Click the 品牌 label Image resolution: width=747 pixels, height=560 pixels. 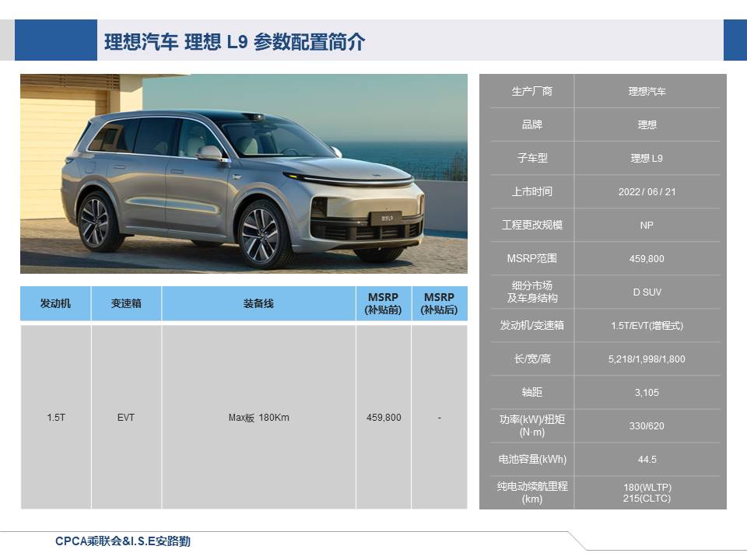coord(532,124)
